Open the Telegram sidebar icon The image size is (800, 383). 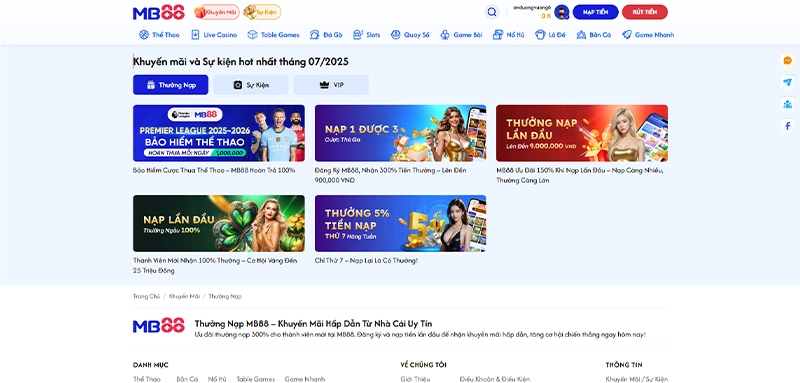tap(788, 82)
